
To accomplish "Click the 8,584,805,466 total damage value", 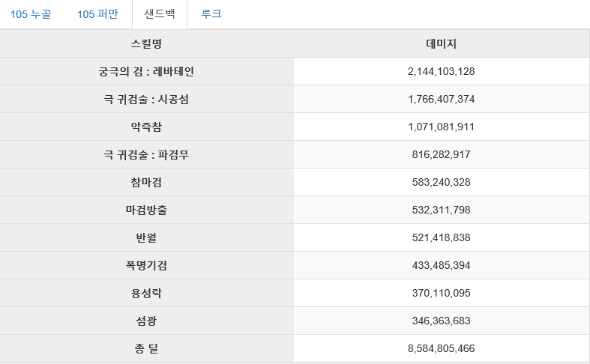I will pyautogui.click(x=441, y=348).
